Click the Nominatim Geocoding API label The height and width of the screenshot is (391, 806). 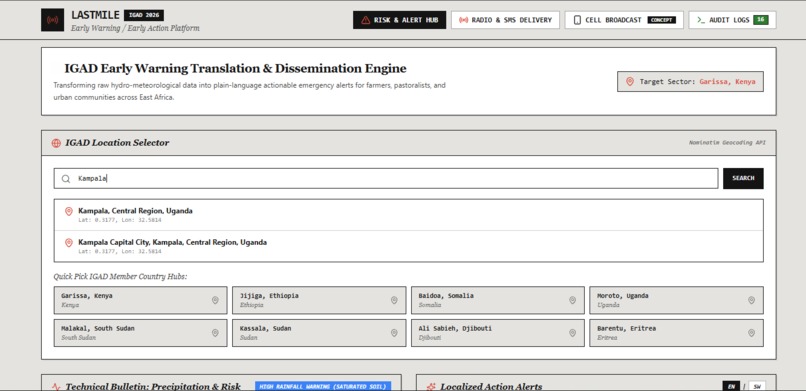[x=727, y=143]
